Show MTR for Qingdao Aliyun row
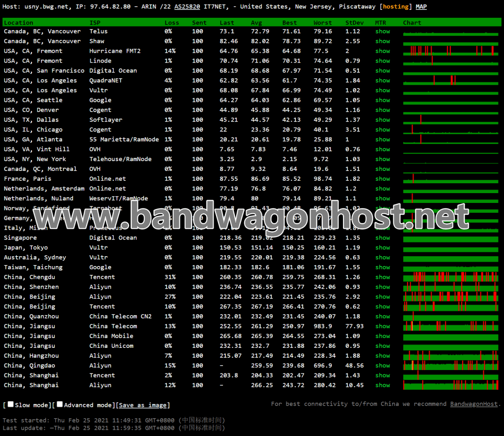The image size is (504, 436). pyautogui.click(x=382, y=365)
